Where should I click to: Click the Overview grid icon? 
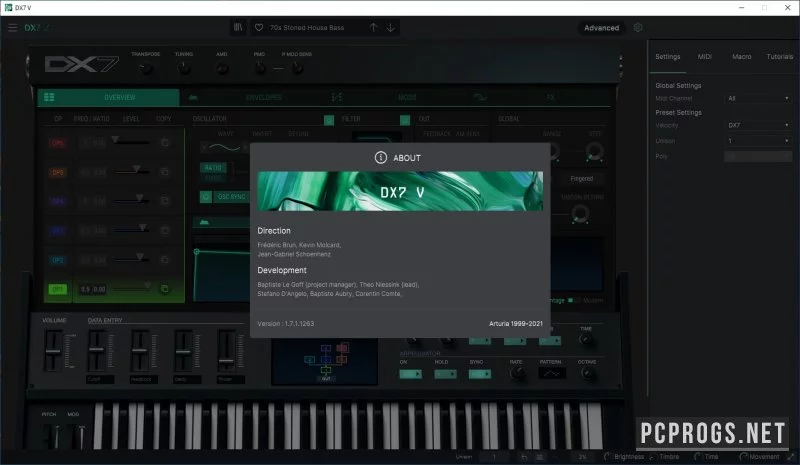(x=49, y=97)
